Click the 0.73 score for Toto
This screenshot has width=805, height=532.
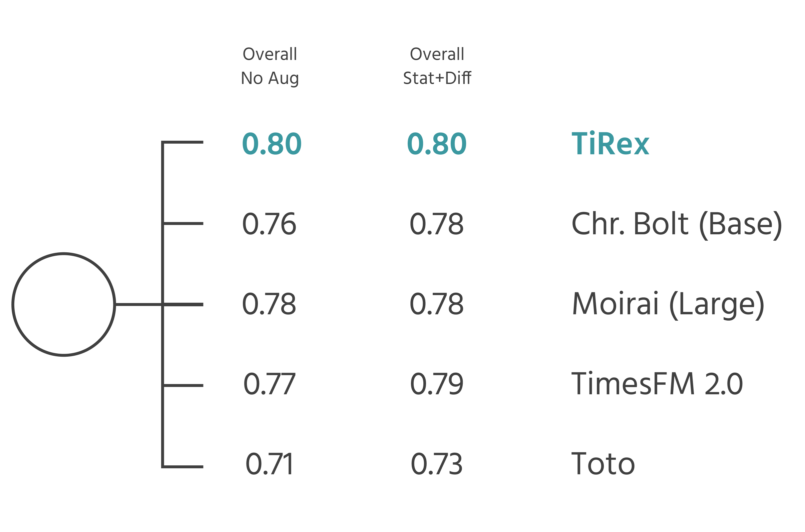tap(437, 464)
